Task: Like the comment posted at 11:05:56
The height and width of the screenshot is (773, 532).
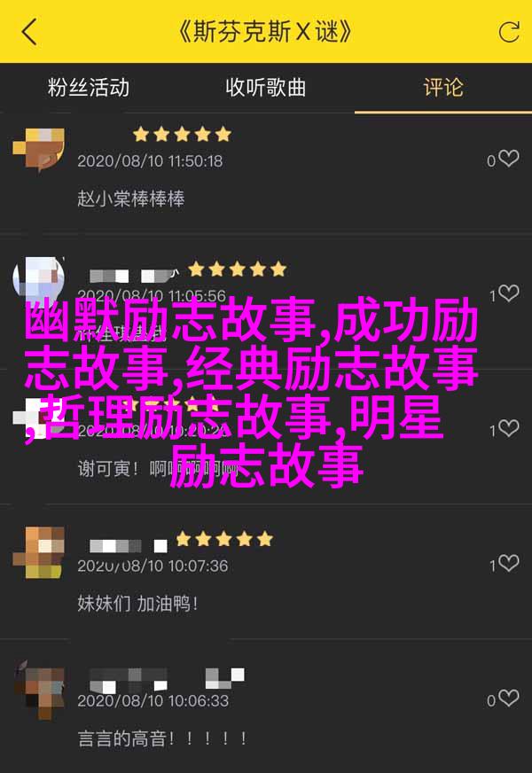Action: coord(509,293)
